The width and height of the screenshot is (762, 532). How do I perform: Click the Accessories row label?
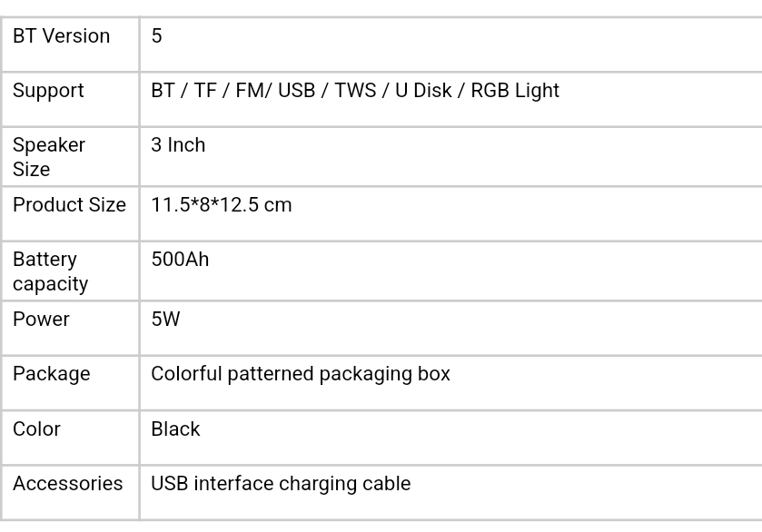68,484
